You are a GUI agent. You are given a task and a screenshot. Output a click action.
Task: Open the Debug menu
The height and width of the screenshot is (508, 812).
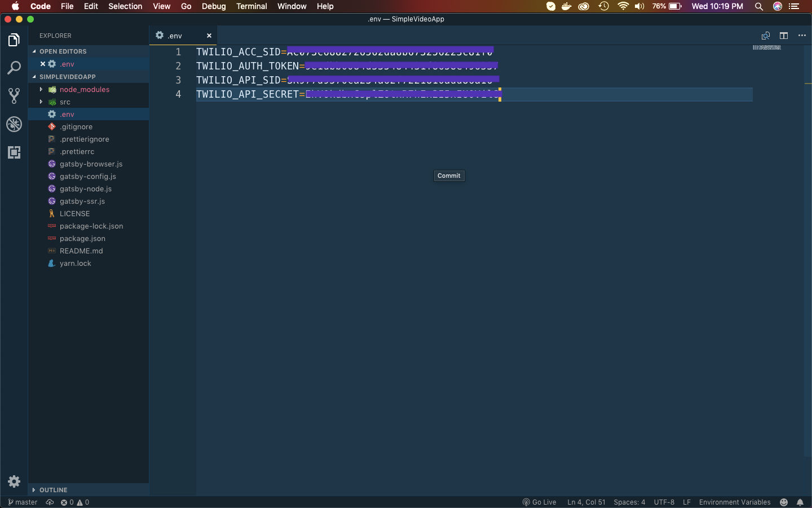pos(214,6)
